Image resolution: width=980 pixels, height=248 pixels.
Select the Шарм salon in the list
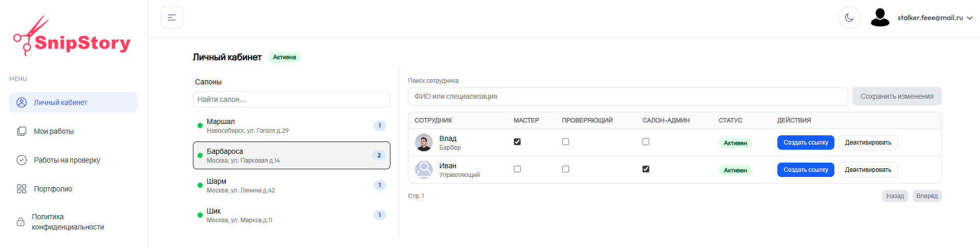tap(292, 185)
